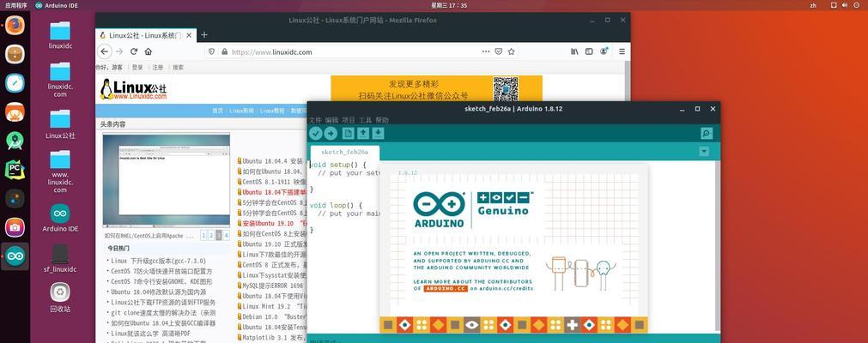
Task: Click the 搜索 link on the webpage
Action: 179,68
